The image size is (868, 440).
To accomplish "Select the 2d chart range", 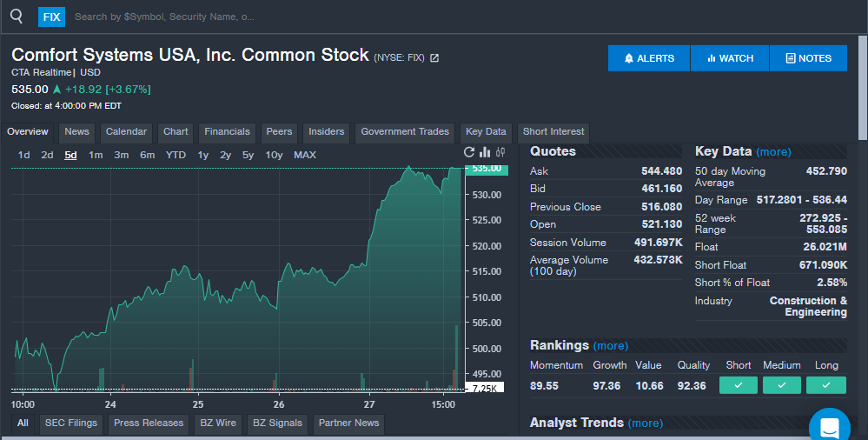I will (x=47, y=155).
